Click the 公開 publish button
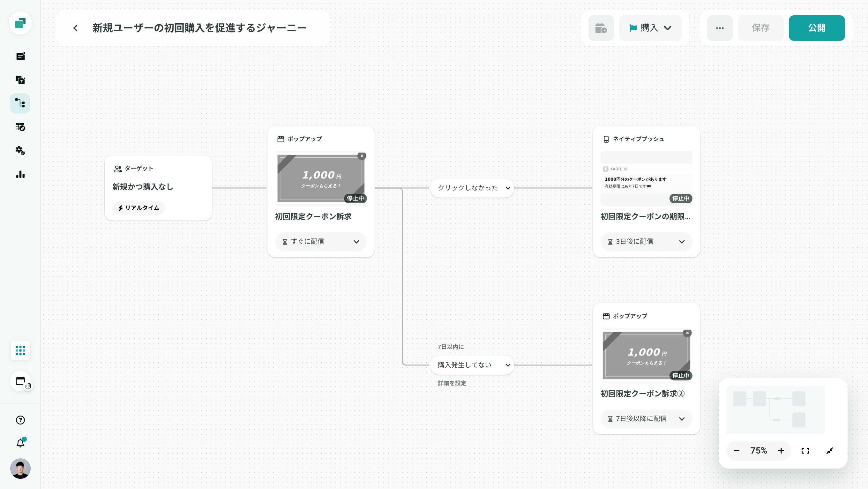Screen dimensions: 868x489 pyautogui.click(x=816, y=28)
